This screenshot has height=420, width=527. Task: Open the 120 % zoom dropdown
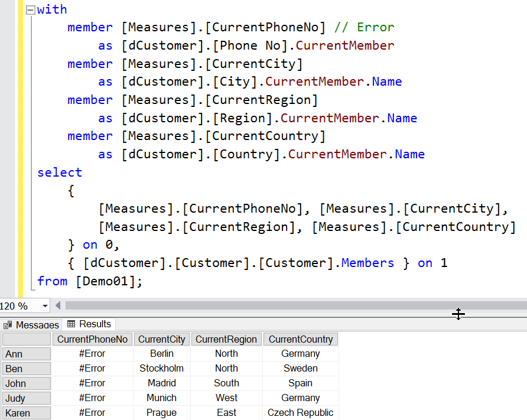click(x=45, y=306)
